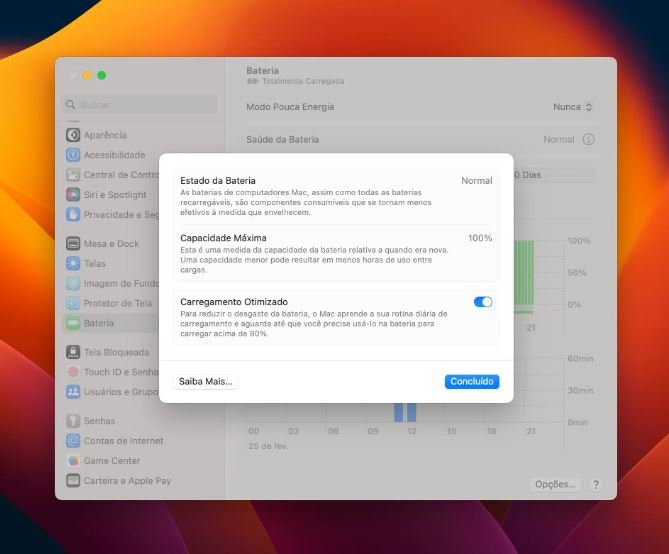Click the battery status icon under Bateria title
Viewport: 669px width, 554px height.
click(x=253, y=81)
